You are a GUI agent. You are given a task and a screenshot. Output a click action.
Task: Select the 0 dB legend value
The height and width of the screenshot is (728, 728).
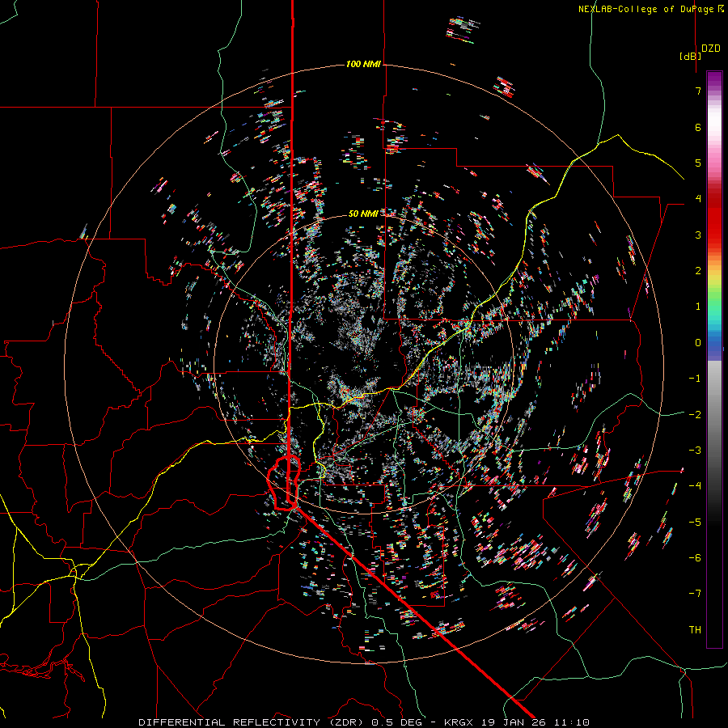[698, 343]
